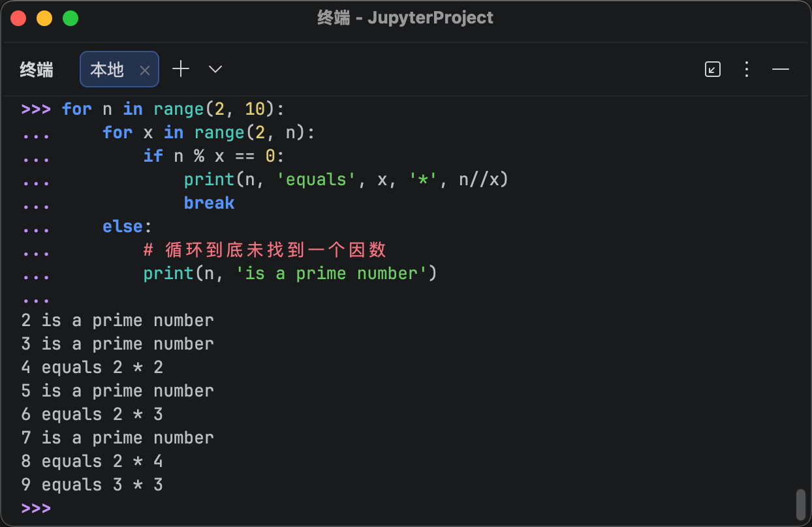
Task: Hide the terminal panel with the dash icon
Action: coord(781,69)
